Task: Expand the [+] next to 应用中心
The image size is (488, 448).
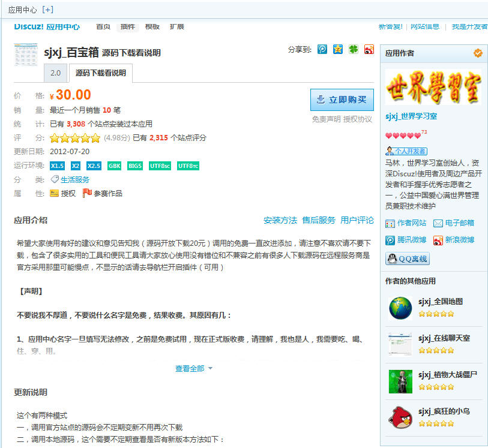Action: point(47,10)
